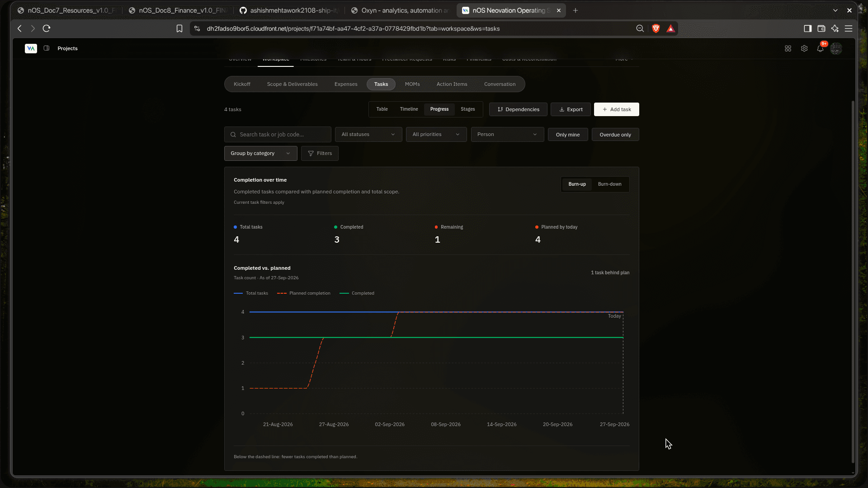This screenshot has width=868, height=488.
Task: Toggle the Only mine filter
Action: tap(568, 135)
